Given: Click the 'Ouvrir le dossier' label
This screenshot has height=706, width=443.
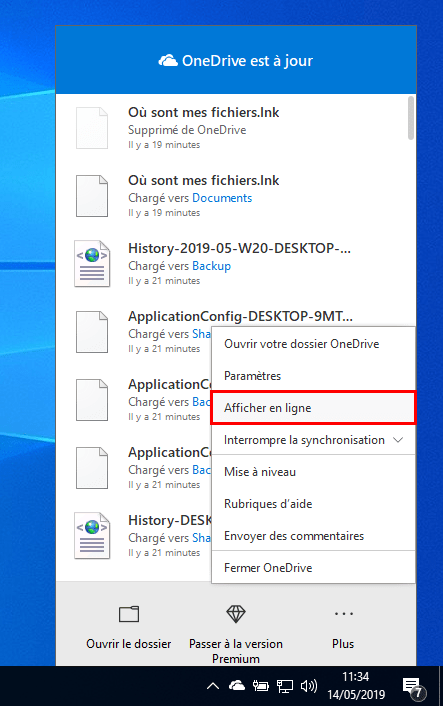Looking at the screenshot, I should tap(129, 644).
